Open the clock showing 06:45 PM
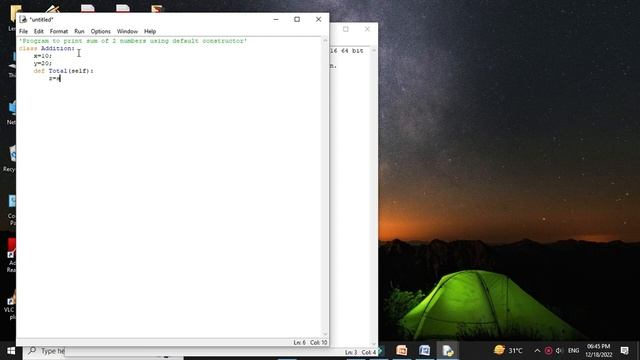Image resolution: width=640 pixels, height=360 pixels. [598, 351]
